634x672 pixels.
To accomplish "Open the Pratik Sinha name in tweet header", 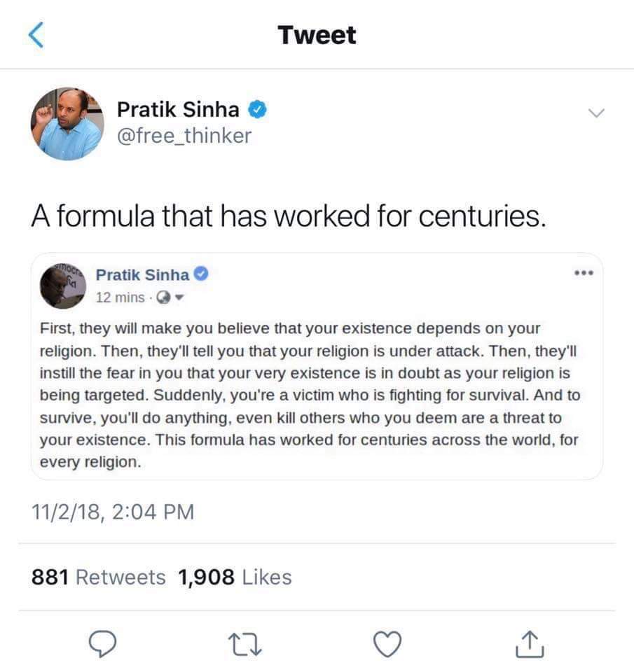I will (178, 109).
